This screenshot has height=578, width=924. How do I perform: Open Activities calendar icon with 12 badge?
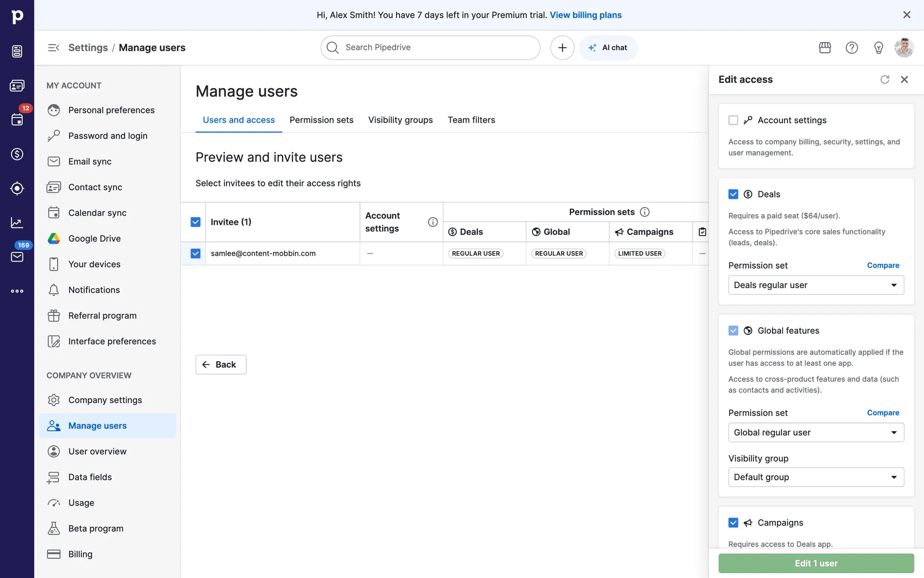tap(17, 119)
